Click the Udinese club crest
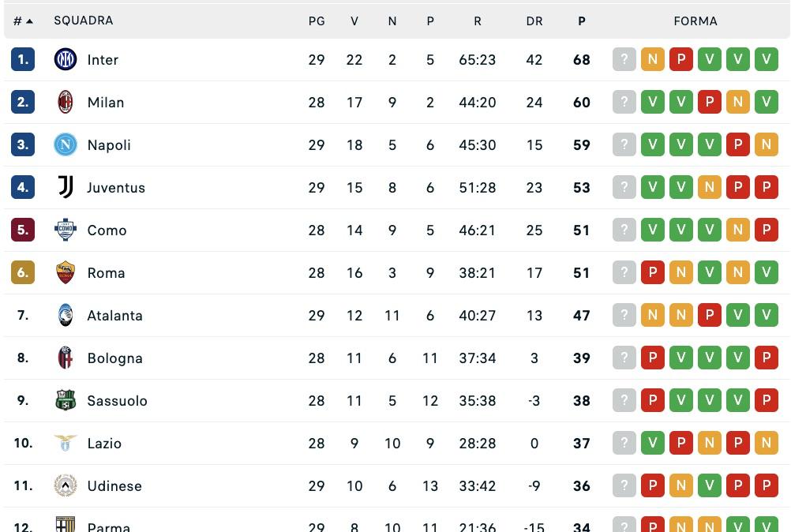Viewport: 791px width, 532px height. [x=65, y=485]
